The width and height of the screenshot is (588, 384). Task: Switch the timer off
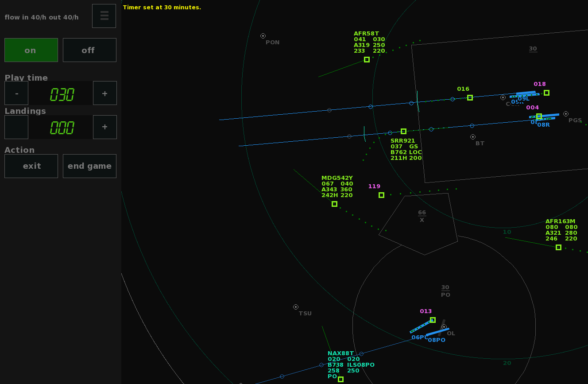[89, 50]
